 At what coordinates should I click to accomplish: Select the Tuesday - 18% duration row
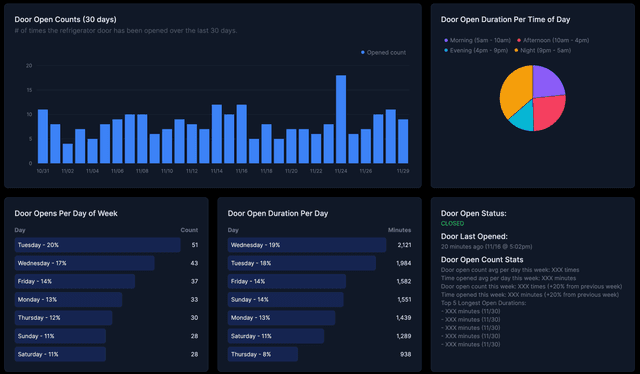320,263
